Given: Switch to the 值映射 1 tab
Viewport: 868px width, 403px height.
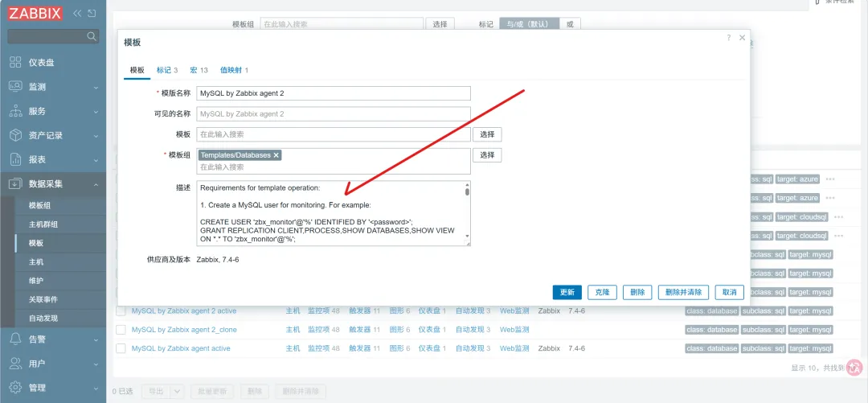Looking at the screenshot, I should click(234, 70).
